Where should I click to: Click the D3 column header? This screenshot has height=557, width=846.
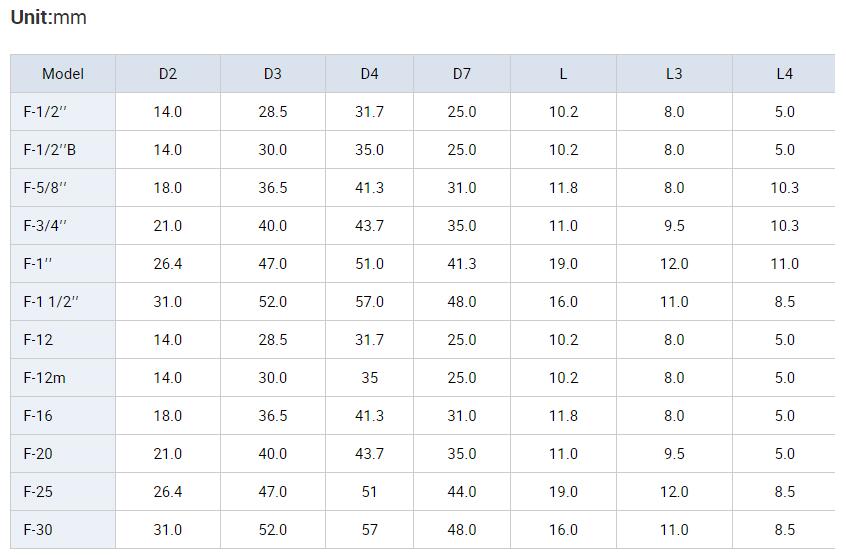click(272, 73)
